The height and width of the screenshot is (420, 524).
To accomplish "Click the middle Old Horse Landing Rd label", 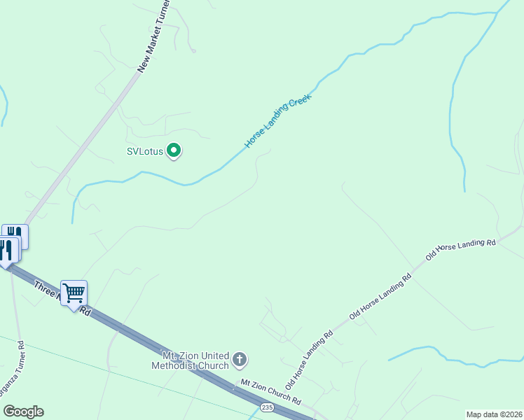I will (380, 296).
